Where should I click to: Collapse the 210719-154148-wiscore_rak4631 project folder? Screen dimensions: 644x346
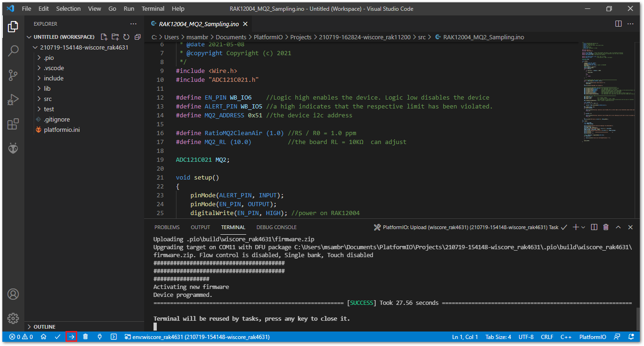click(84, 47)
